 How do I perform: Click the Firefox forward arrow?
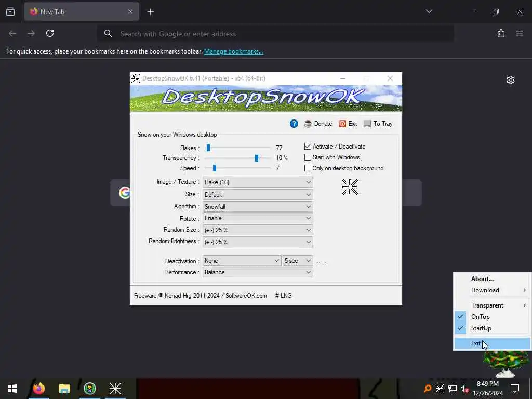tap(31, 33)
